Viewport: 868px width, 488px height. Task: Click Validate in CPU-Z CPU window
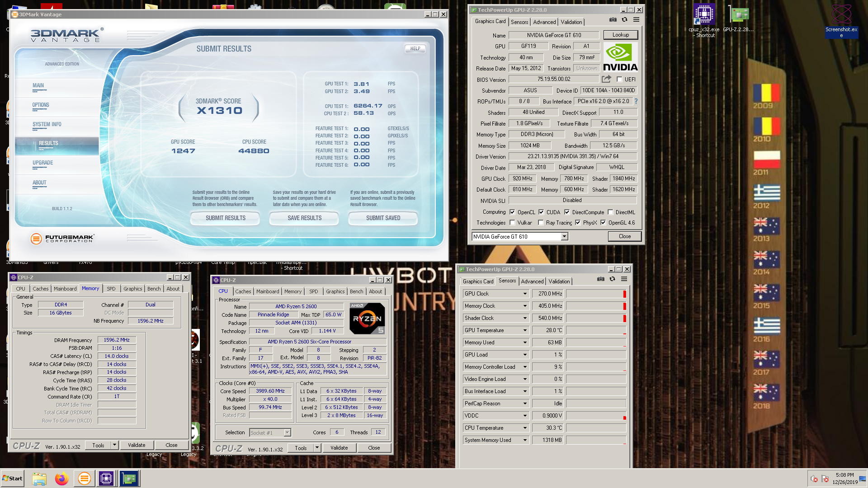(339, 448)
